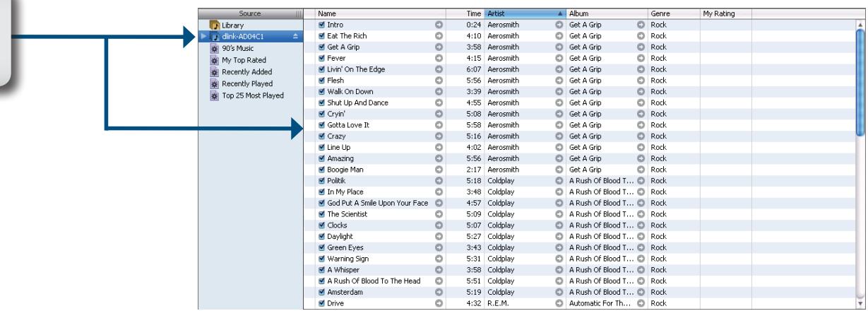This screenshot has height=311, width=868.
Task: Eject the dlink-AD04C1 shared library
Action: point(295,36)
